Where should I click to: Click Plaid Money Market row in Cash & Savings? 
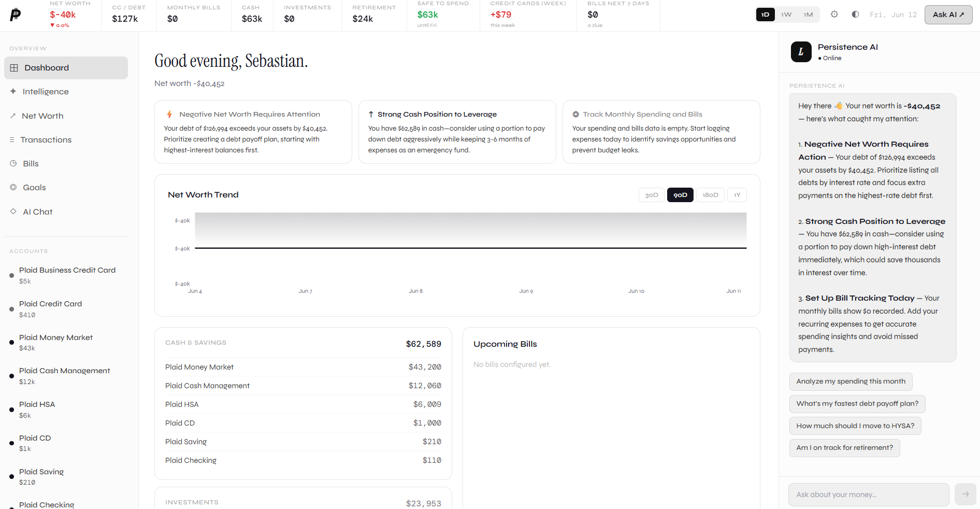pyautogui.click(x=303, y=367)
